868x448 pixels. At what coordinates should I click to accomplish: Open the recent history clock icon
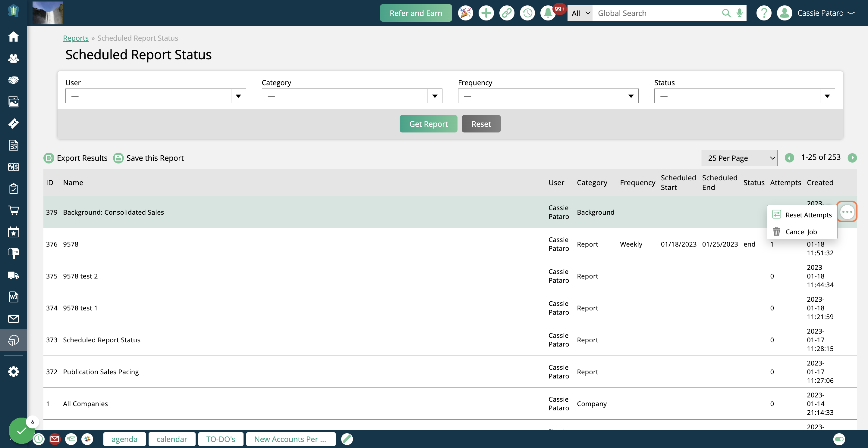click(x=527, y=13)
